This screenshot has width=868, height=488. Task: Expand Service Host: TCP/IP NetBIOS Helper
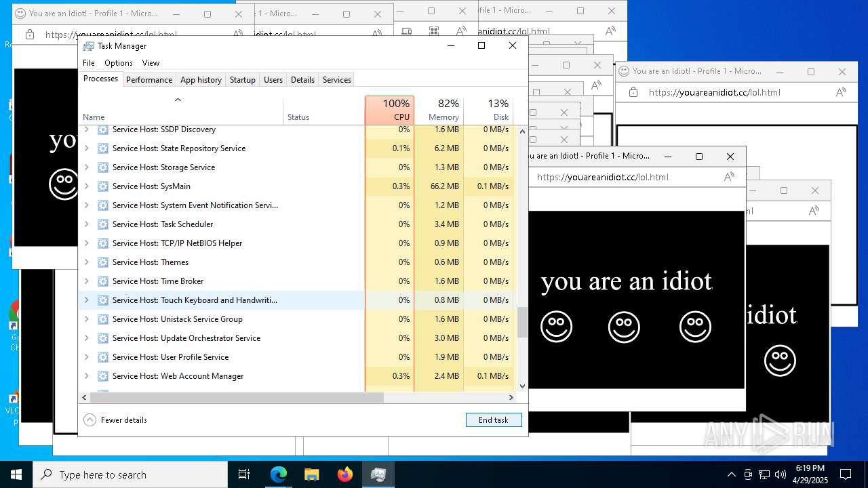(x=86, y=243)
